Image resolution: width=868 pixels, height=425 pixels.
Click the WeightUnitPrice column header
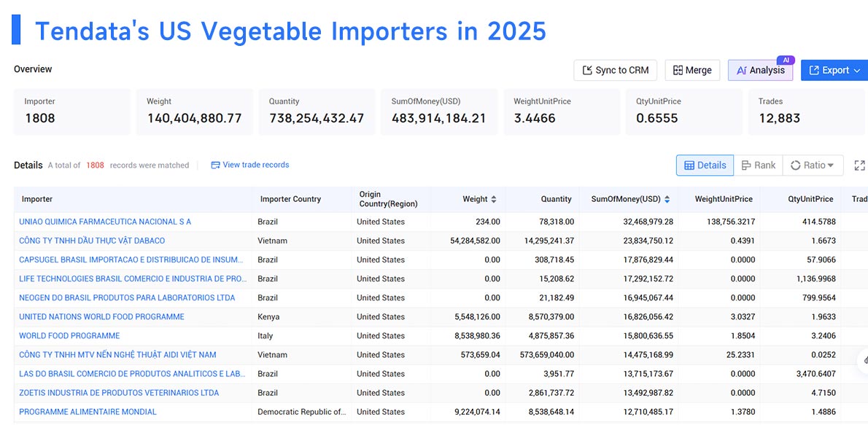pos(724,199)
